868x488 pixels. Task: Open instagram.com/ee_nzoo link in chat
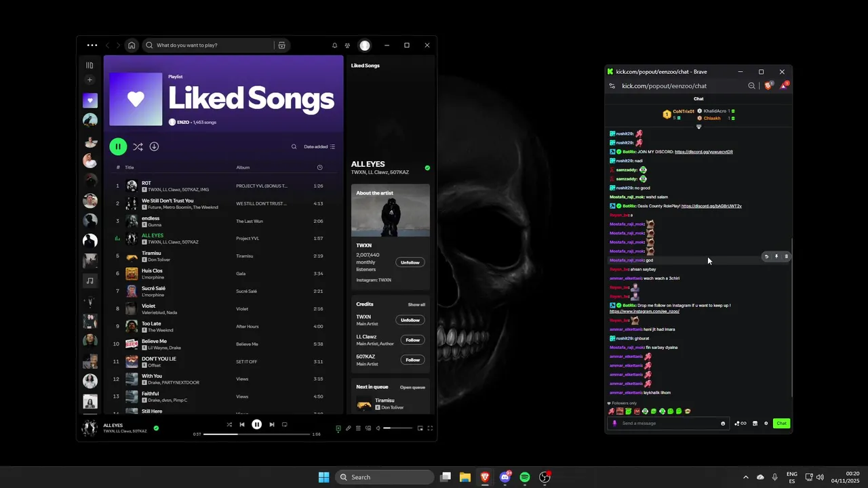644,311
